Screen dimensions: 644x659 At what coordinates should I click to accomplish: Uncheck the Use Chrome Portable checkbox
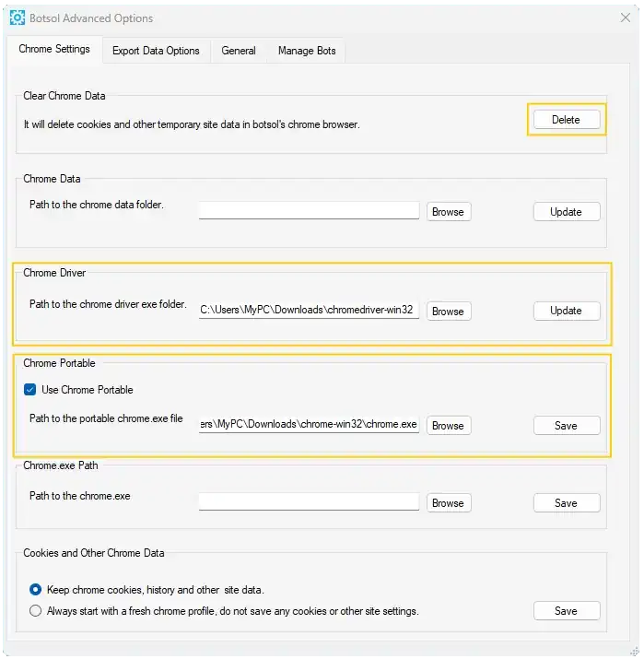click(x=30, y=390)
